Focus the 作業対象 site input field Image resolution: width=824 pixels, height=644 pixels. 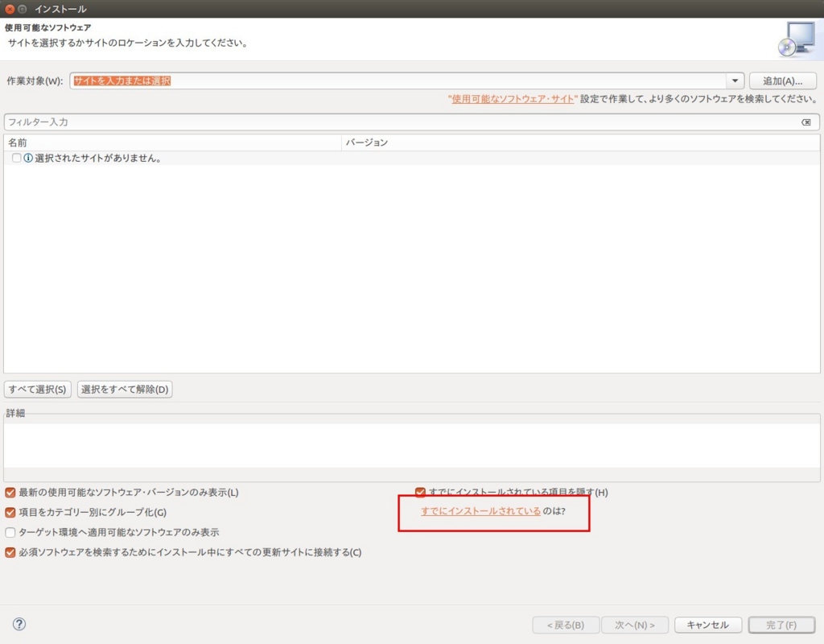click(398, 81)
